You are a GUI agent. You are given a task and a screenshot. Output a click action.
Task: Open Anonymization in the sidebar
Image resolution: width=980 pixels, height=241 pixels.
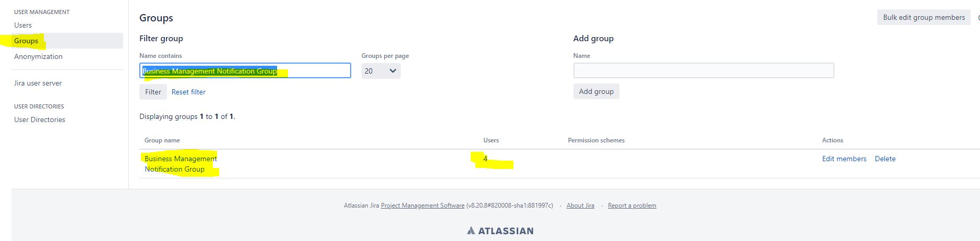click(x=38, y=56)
